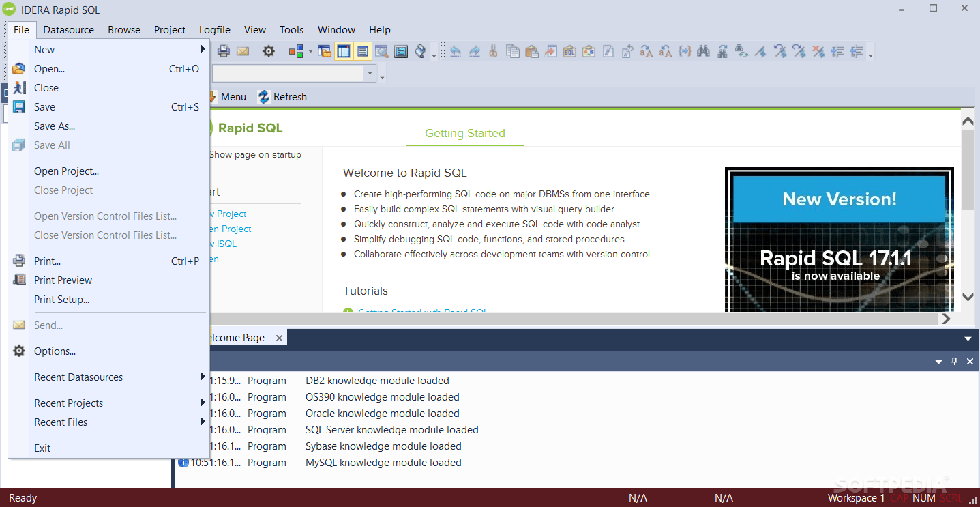Click the Outdent lines icon
Image resolution: width=980 pixels, height=507 pixels.
(x=857, y=51)
